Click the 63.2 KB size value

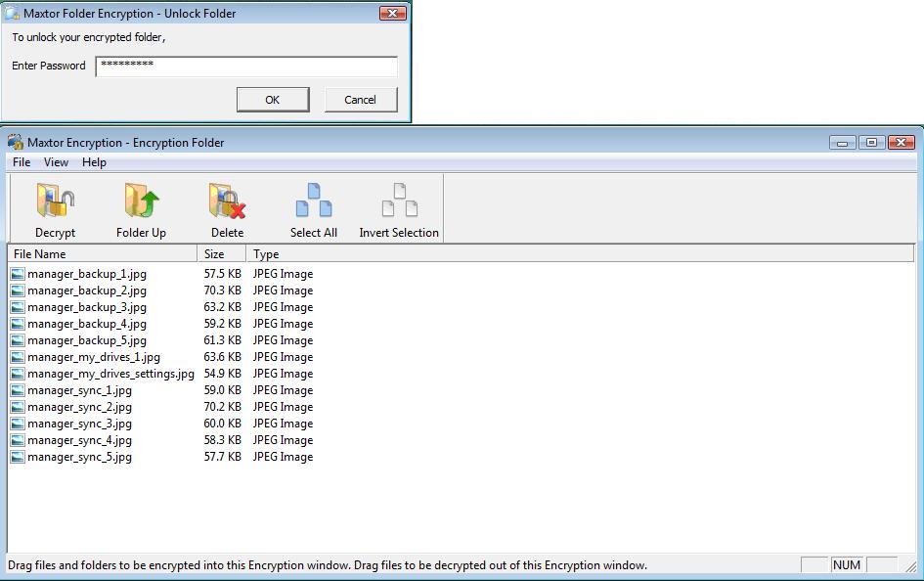coord(223,307)
